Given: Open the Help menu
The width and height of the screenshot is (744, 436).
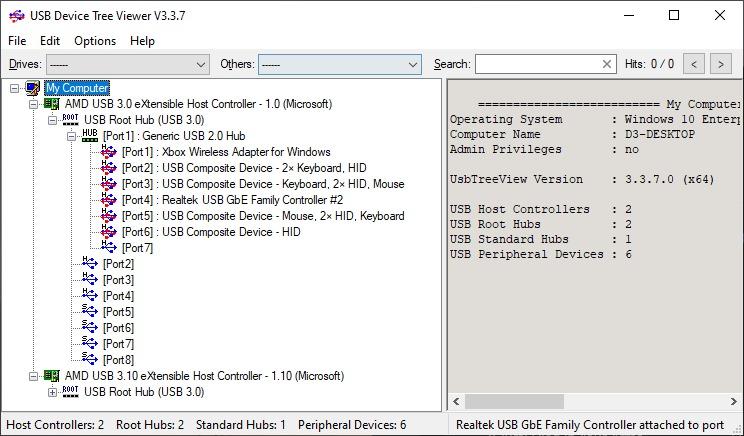Looking at the screenshot, I should coord(142,41).
